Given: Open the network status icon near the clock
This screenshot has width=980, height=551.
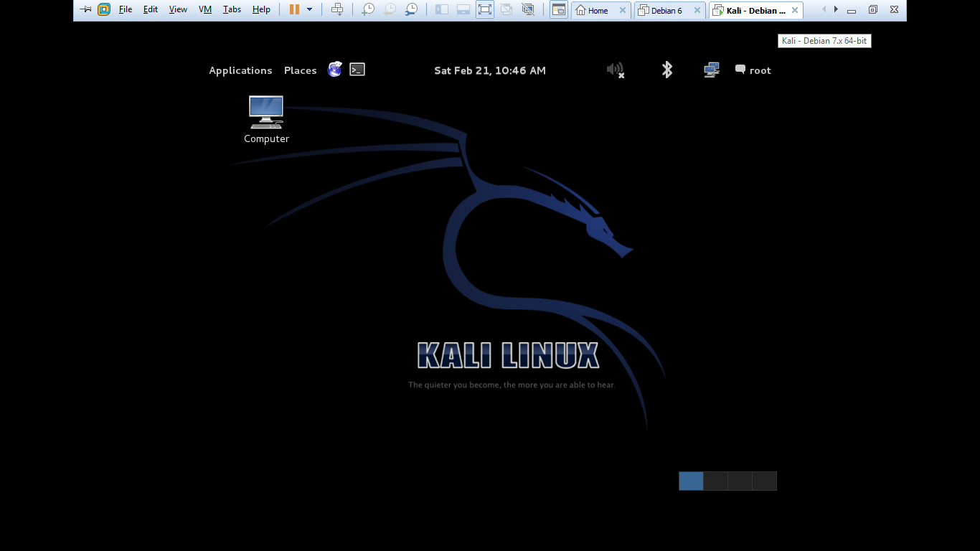Looking at the screenshot, I should (x=711, y=70).
